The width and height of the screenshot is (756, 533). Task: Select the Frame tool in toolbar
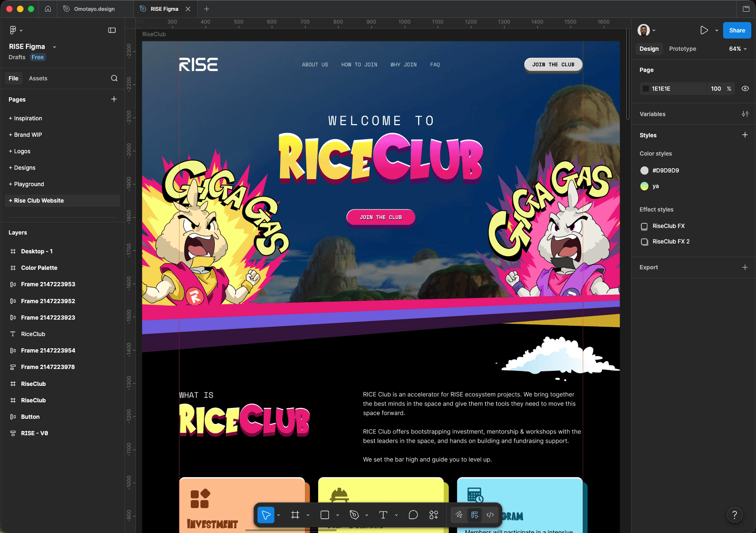(x=295, y=515)
